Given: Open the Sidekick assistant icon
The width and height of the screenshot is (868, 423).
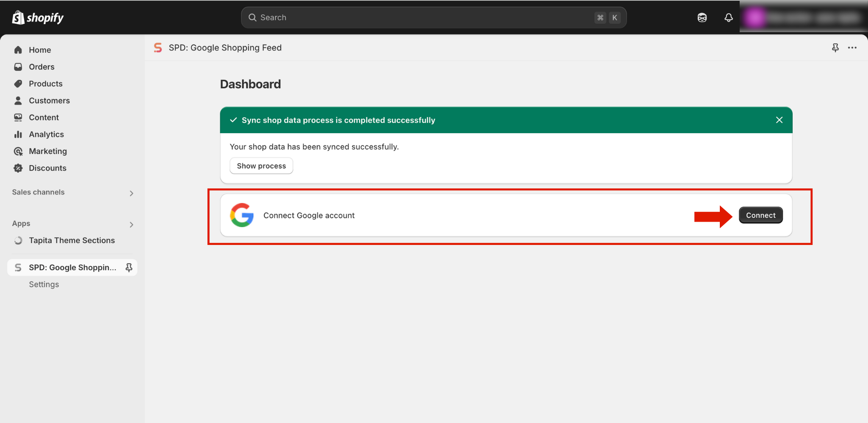Looking at the screenshot, I should pos(702,17).
